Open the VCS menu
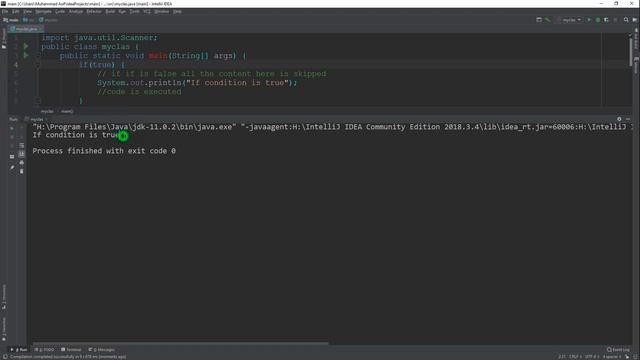This screenshot has width=640, height=360. (147, 11)
